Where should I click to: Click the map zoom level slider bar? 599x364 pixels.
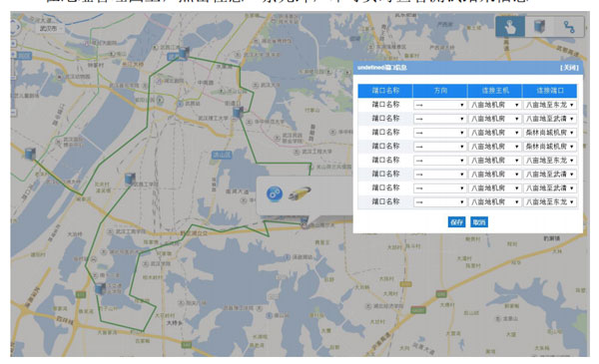[13, 82]
